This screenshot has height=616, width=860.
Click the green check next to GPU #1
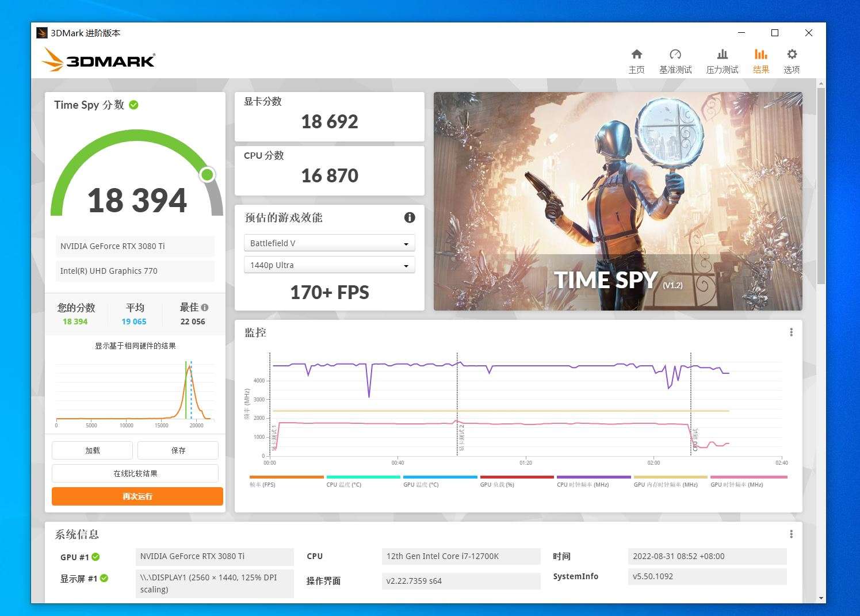pyautogui.click(x=95, y=557)
